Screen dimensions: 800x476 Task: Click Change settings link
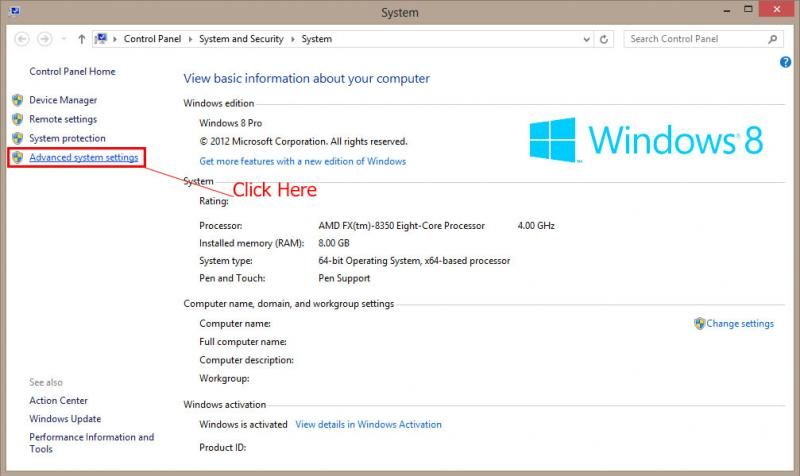tap(740, 323)
